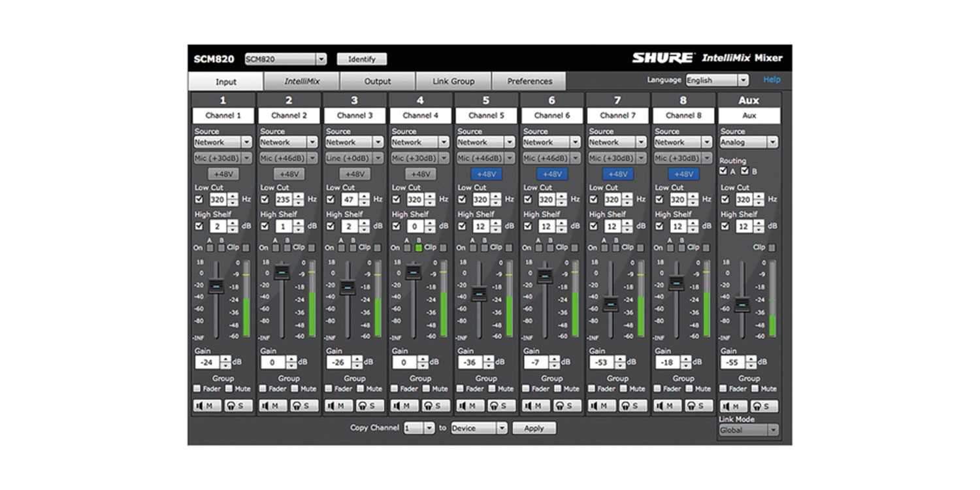Click Apply to copy channel settings
Image resolution: width=980 pixels, height=490 pixels.
(x=534, y=429)
